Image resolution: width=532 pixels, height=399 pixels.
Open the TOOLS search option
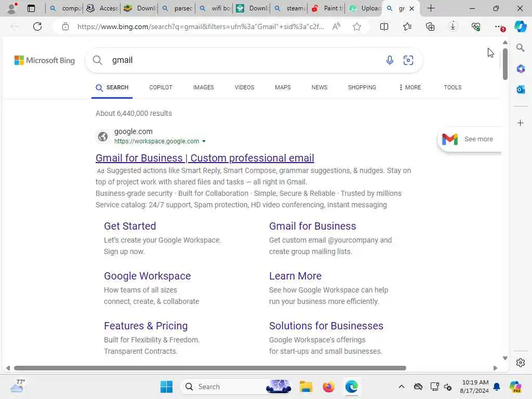[x=453, y=87]
